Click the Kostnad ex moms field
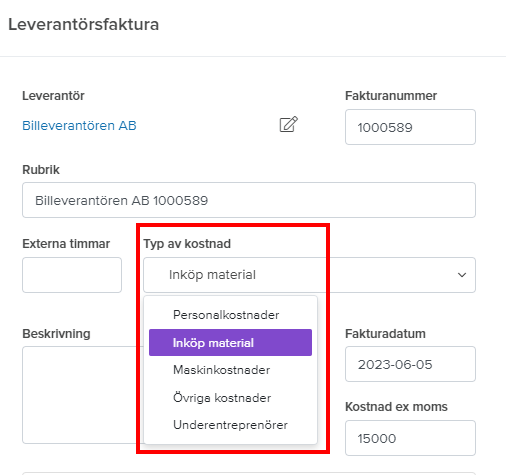 tap(410, 438)
